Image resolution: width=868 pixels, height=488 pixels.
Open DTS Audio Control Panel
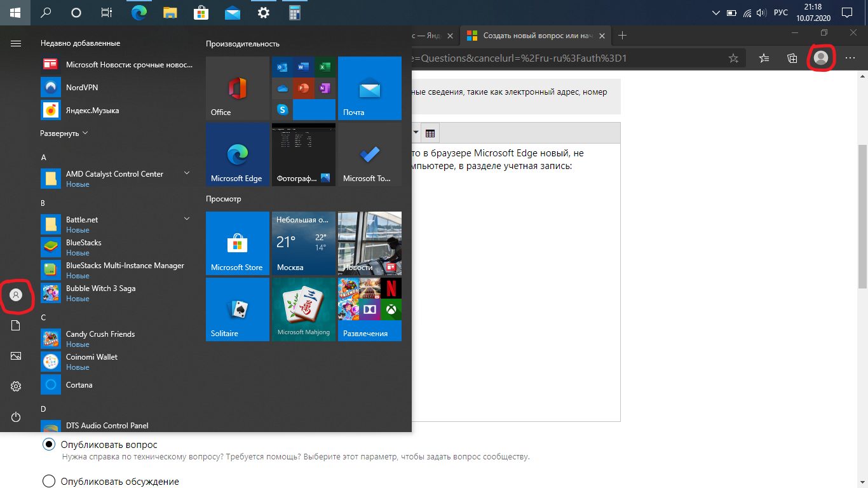click(117, 425)
